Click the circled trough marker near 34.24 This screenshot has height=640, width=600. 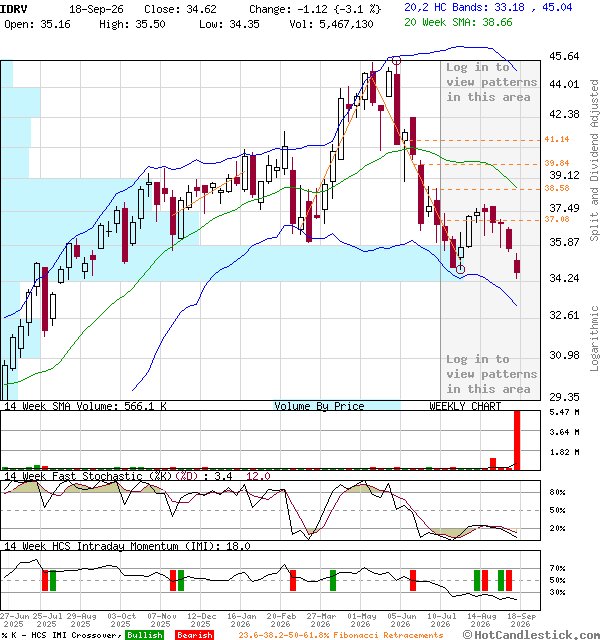point(460,269)
